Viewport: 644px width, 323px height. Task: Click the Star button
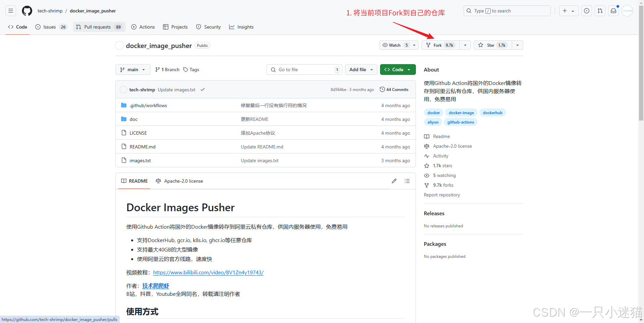493,45
